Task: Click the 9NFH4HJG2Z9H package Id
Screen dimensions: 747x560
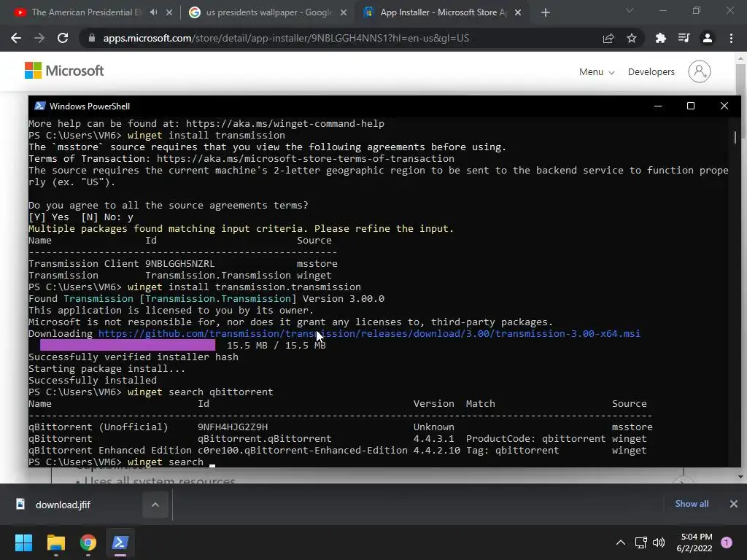Action: [233, 427]
